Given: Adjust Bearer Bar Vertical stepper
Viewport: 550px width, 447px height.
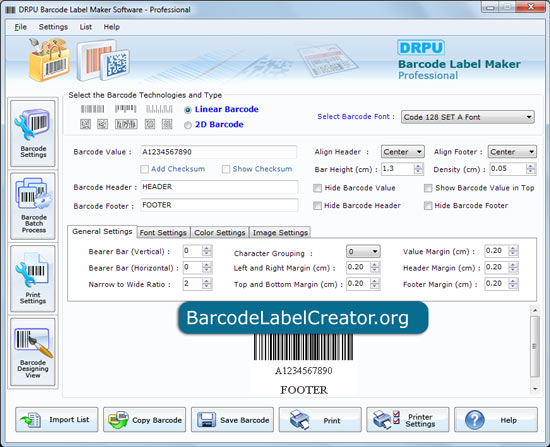Looking at the screenshot, I should pos(207,251).
